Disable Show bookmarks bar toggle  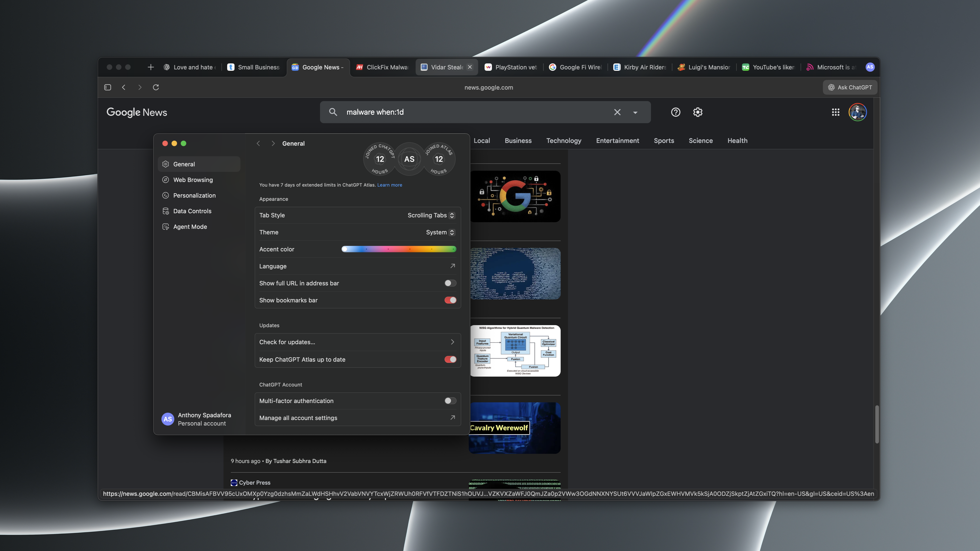450,300
